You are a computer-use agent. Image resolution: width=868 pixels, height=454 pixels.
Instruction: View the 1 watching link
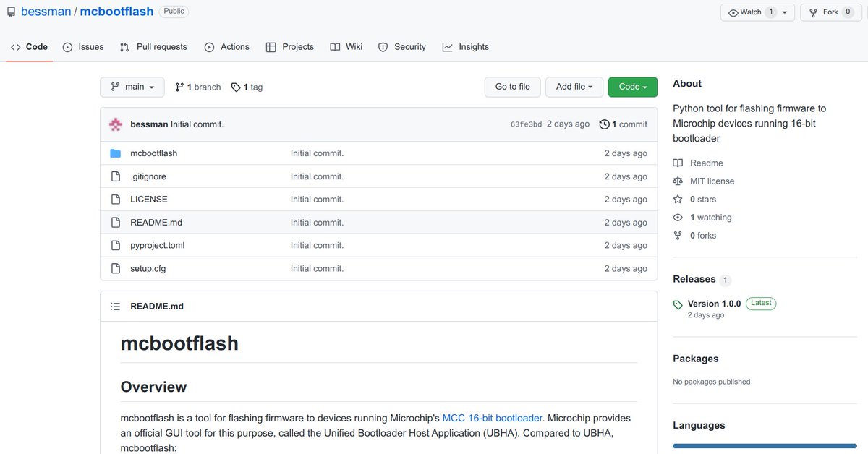[x=711, y=218]
